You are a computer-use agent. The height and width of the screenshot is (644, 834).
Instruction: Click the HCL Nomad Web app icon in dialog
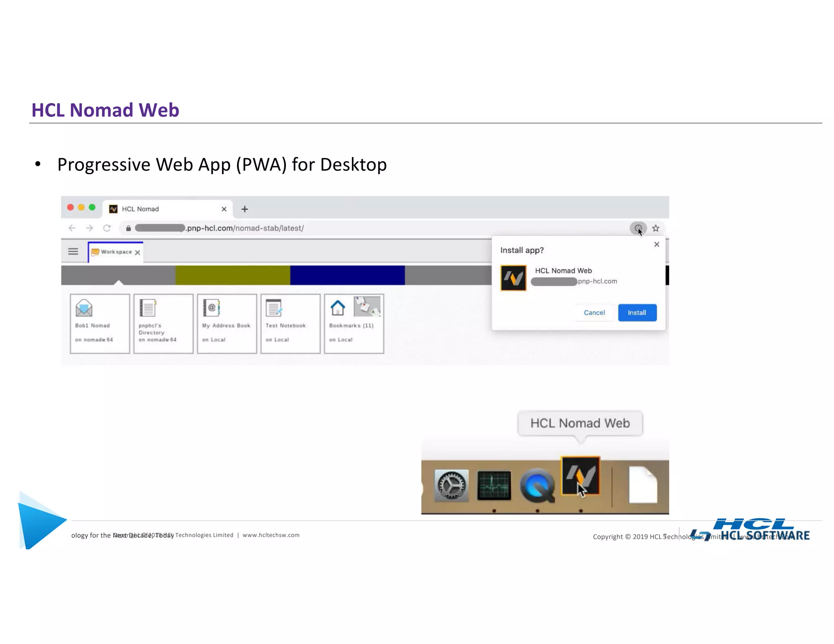tap(513, 278)
